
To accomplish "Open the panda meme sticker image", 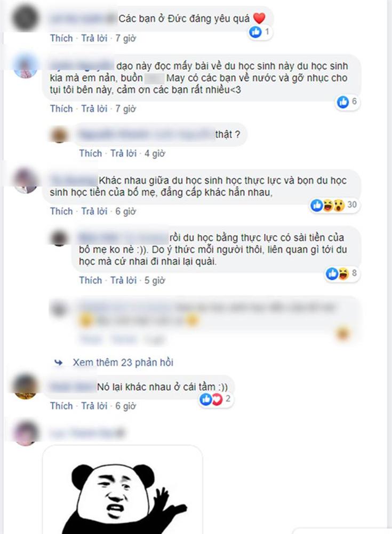I will (123, 490).
